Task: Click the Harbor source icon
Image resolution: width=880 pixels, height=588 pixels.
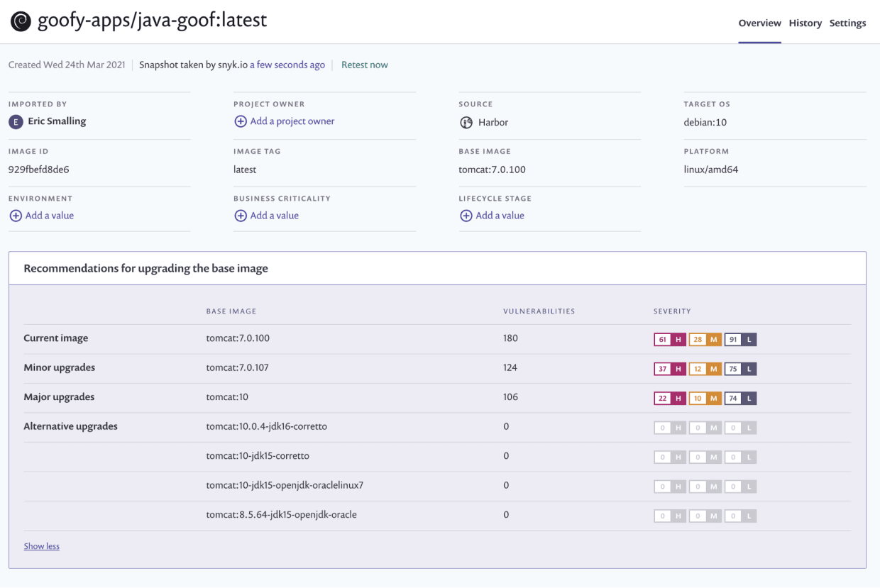Action: click(466, 122)
